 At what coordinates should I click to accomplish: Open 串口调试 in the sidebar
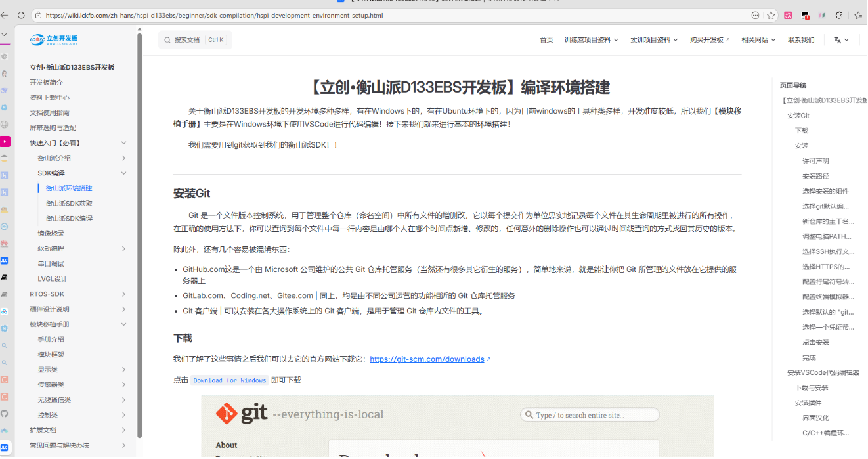tap(51, 264)
